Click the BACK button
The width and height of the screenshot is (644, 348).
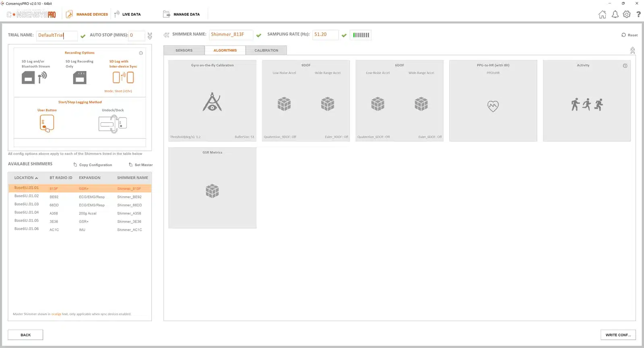[x=25, y=335]
